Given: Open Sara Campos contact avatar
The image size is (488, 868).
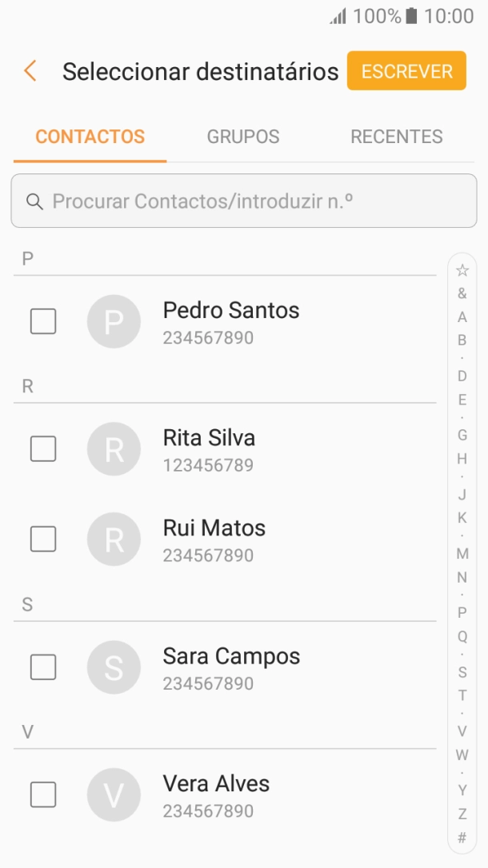Looking at the screenshot, I should click(114, 667).
